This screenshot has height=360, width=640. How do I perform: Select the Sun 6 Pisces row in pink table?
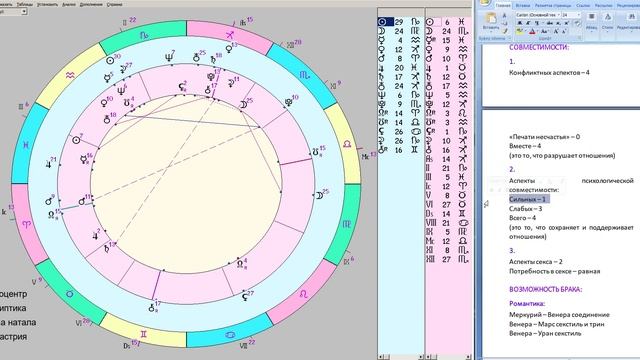(448, 22)
